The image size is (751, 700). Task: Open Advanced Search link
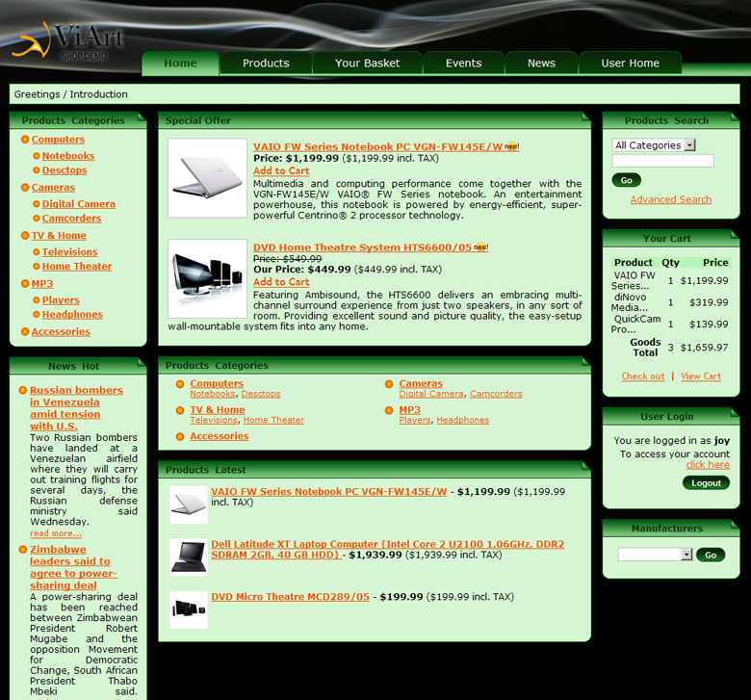(x=670, y=199)
